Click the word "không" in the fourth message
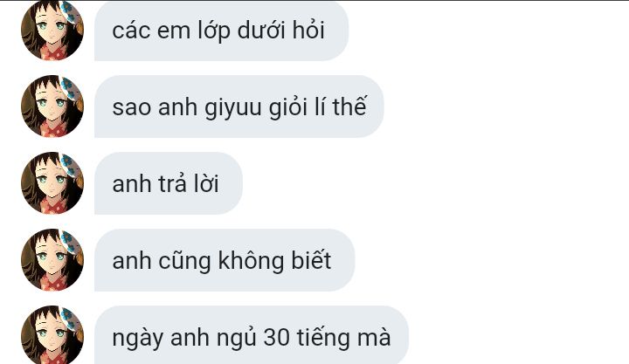This screenshot has height=364, width=629. [251, 261]
